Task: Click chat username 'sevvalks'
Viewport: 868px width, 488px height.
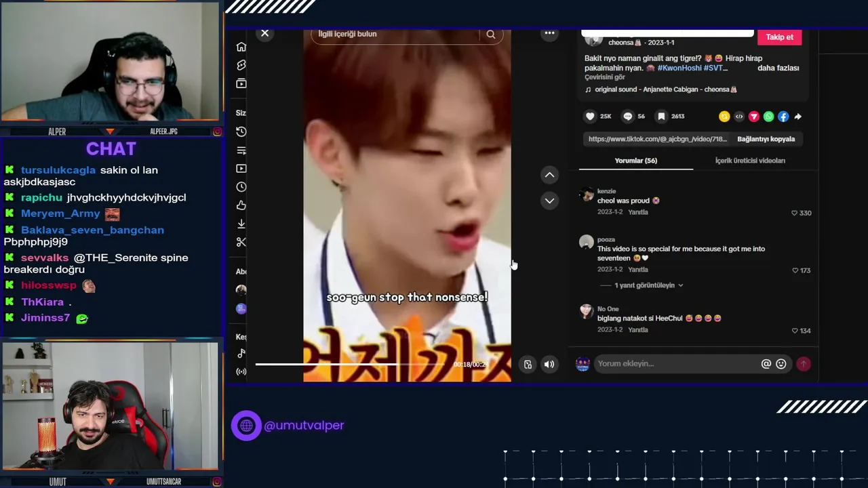Action: 45,258
